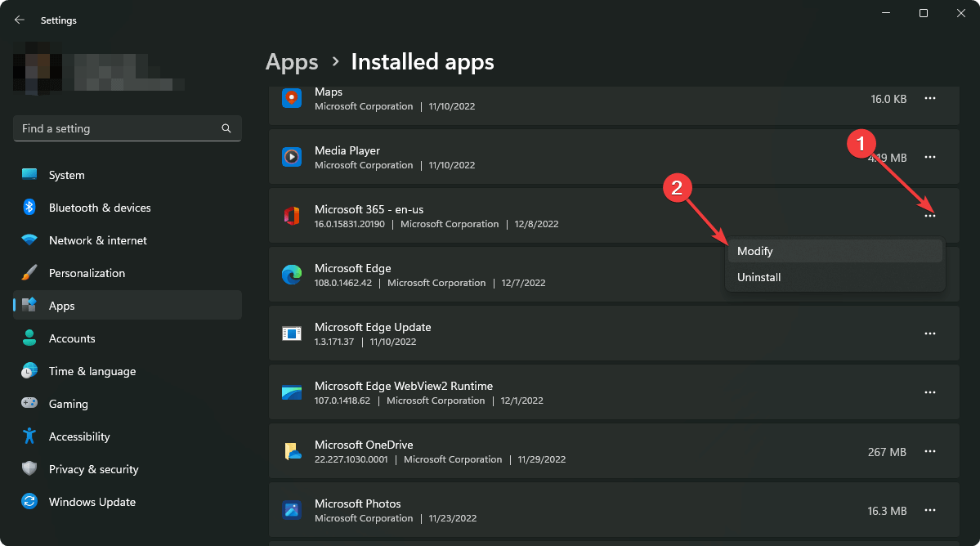Image resolution: width=980 pixels, height=546 pixels.
Task: Click the Microsoft Edge app icon
Action: pyautogui.click(x=292, y=275)
